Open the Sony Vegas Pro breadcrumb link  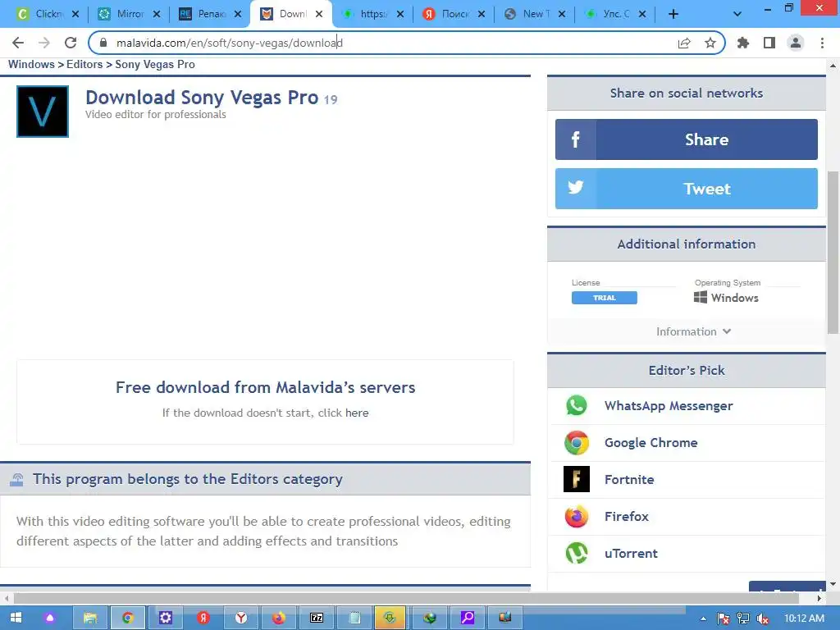(155, 64)
